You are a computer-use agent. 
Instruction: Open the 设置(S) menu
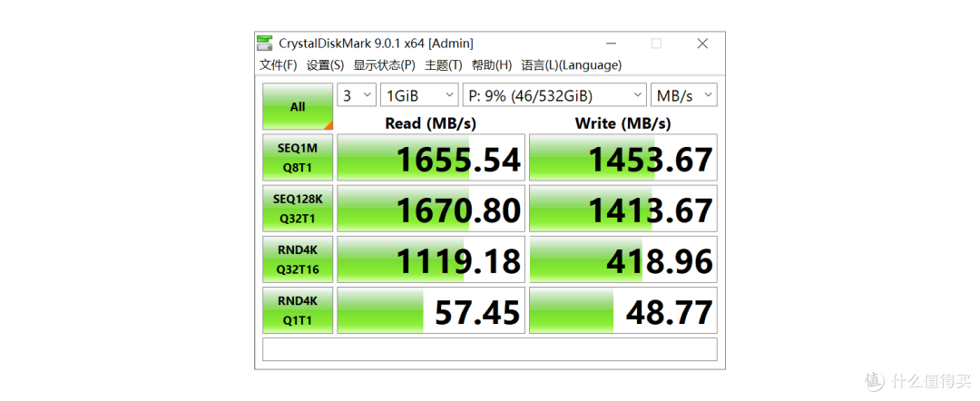click(325, 65)
